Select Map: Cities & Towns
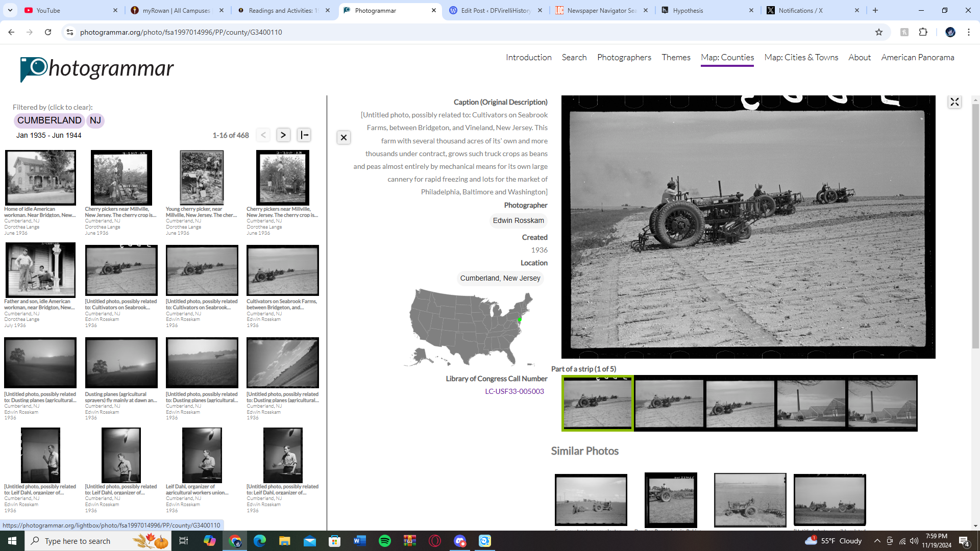Image resolution: width=980 pixels, height=551 pixels. pyautogui.click(x=801, y=58)
